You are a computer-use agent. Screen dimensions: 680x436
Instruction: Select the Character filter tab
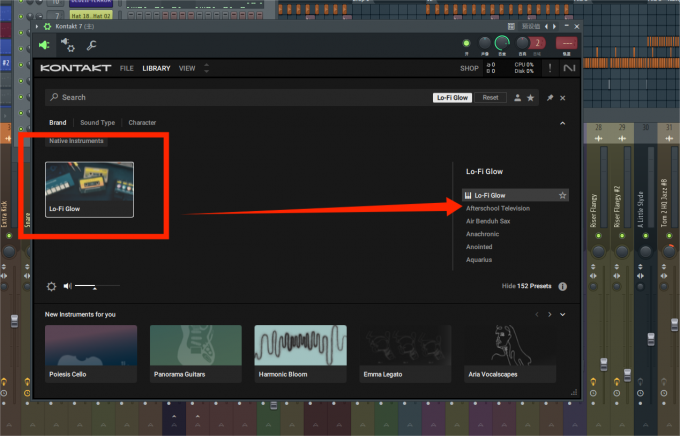click(x=142, y=123)
